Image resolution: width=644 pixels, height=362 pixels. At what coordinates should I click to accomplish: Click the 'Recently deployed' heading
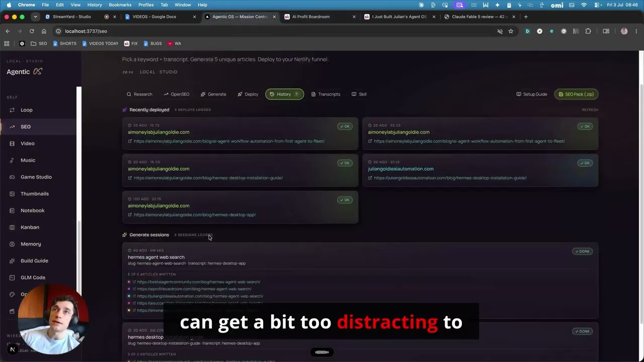tap(149, 110)
